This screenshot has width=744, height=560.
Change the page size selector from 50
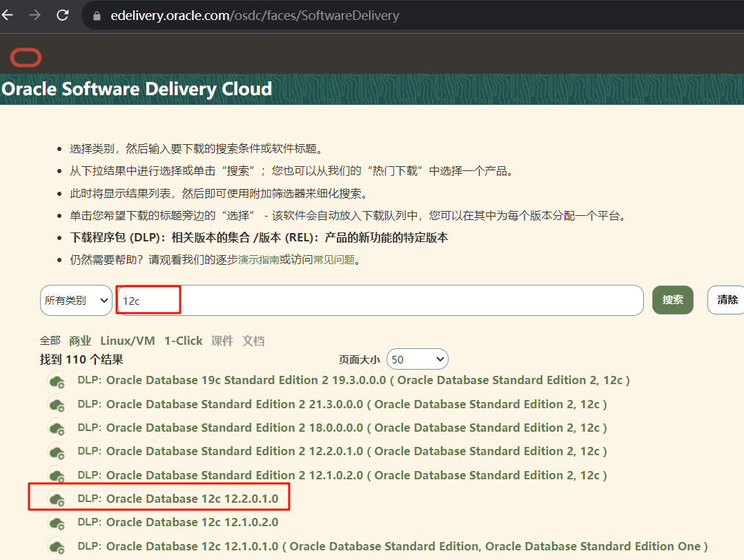coord(417,359)
